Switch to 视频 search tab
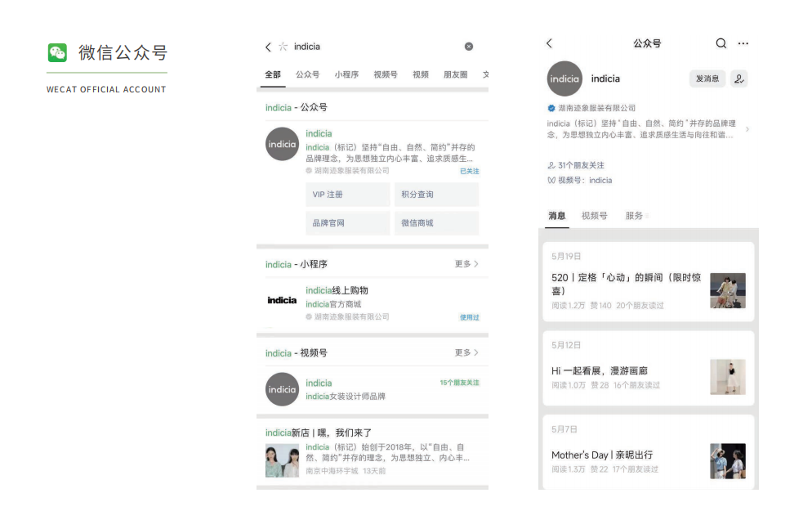This screenshot has width=812, height=520. (421, 74)
